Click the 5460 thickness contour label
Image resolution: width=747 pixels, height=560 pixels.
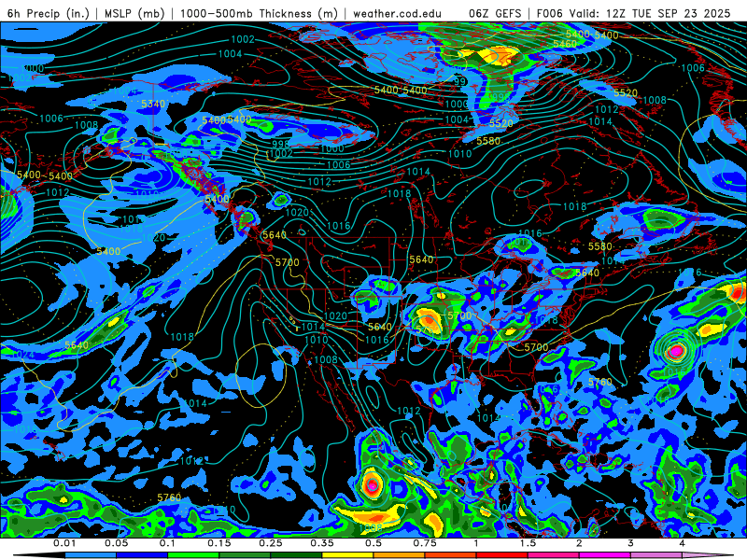point(565,44)
